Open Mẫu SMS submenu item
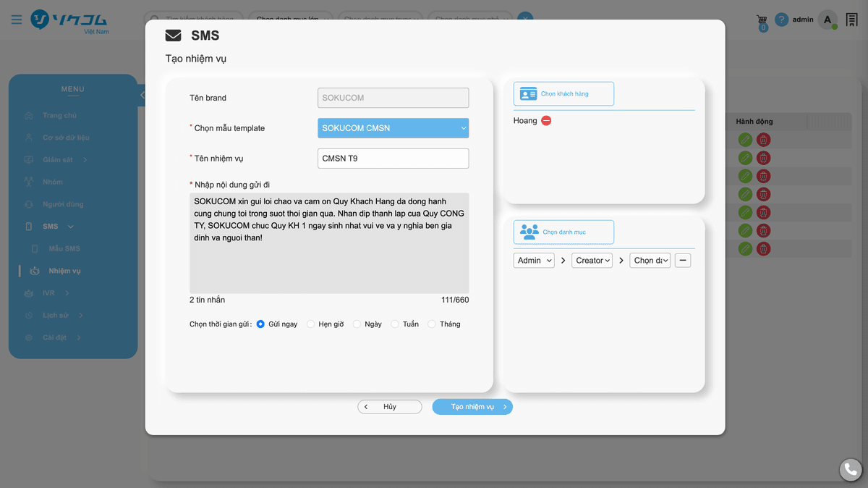The image size is (868, 488). click(x=64, y=249)
